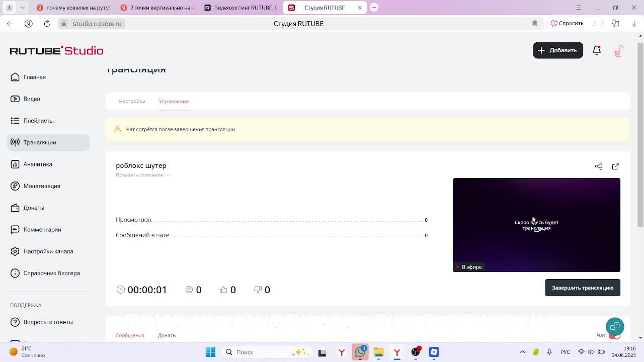Screen dimensions: 644x362
Task: Click the elapsed time 00:00:01
Action: tap(147, 290)
